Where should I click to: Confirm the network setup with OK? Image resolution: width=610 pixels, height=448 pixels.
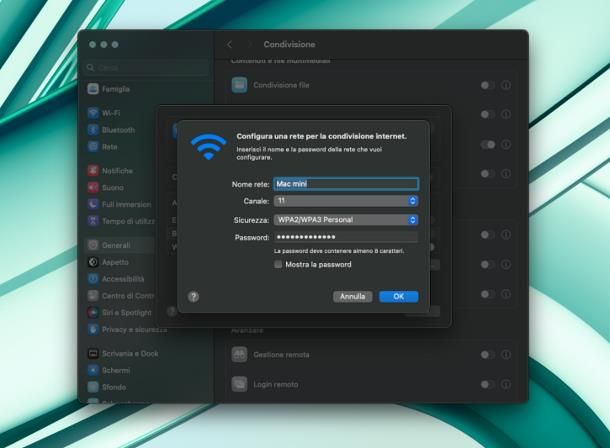click(399, 296)
